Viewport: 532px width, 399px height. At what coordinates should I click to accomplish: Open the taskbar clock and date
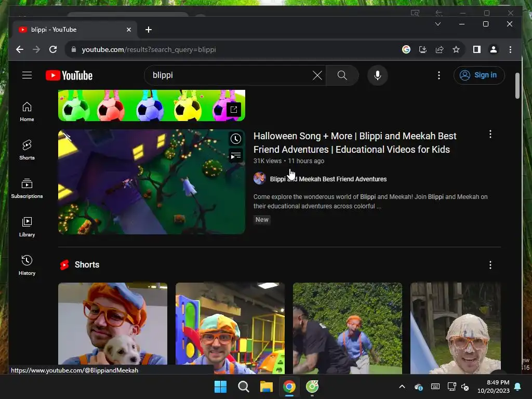(x=493, y=387)
